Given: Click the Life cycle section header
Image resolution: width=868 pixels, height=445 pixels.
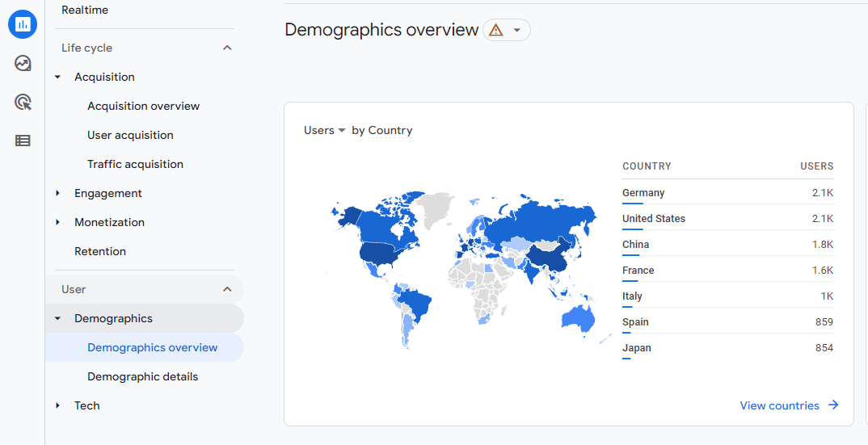Looking at the screenshot, I should click(x=87, y=48).
